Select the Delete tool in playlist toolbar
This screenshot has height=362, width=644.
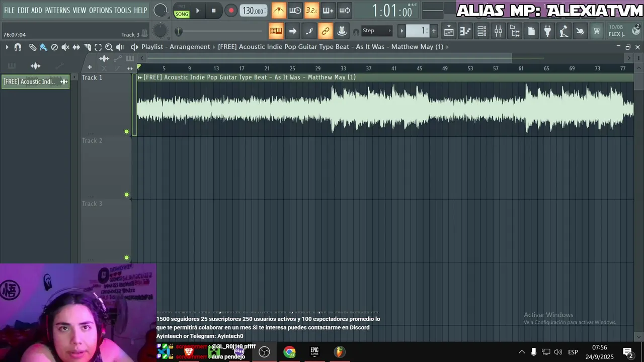[54, 47]
